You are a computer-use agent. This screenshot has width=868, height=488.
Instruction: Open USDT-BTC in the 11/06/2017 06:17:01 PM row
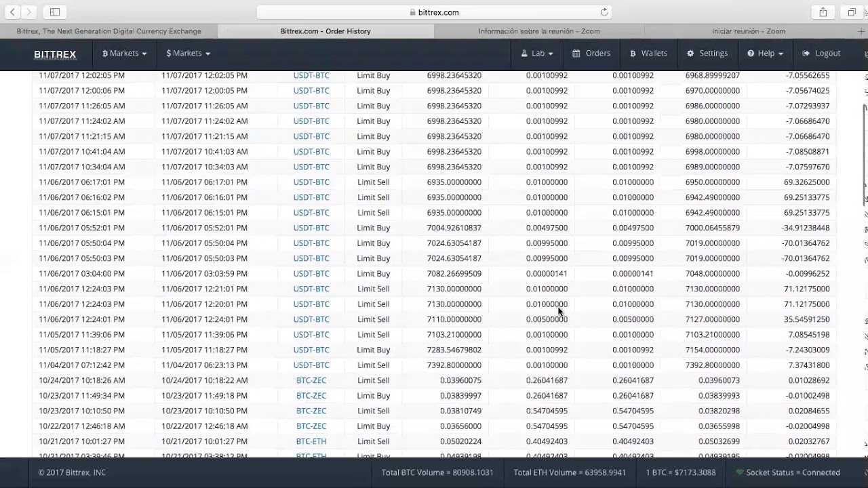click(x=311, y=182)
